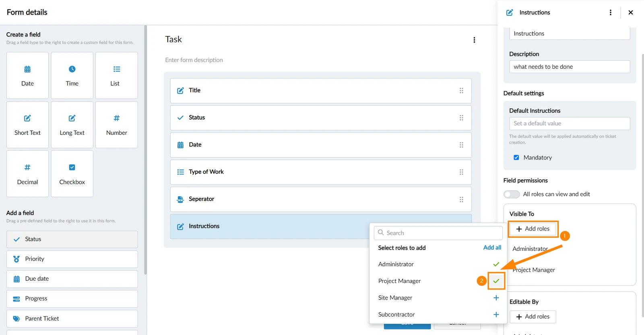Screen dimensions: 644x335
Task: Add Subcontractor role using plus icon
Action: point(496,314)
